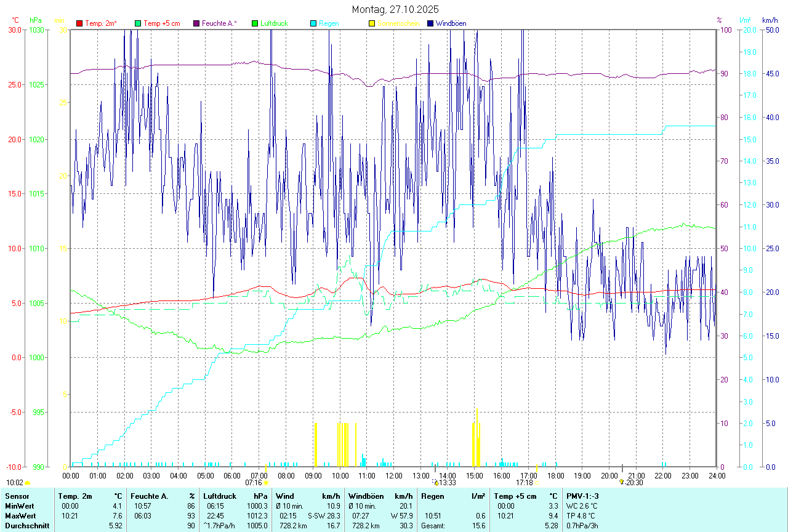This screenshot has height=532, width=788.
Task: Click the 12:00 time axis label
Action: click(394, 475)
